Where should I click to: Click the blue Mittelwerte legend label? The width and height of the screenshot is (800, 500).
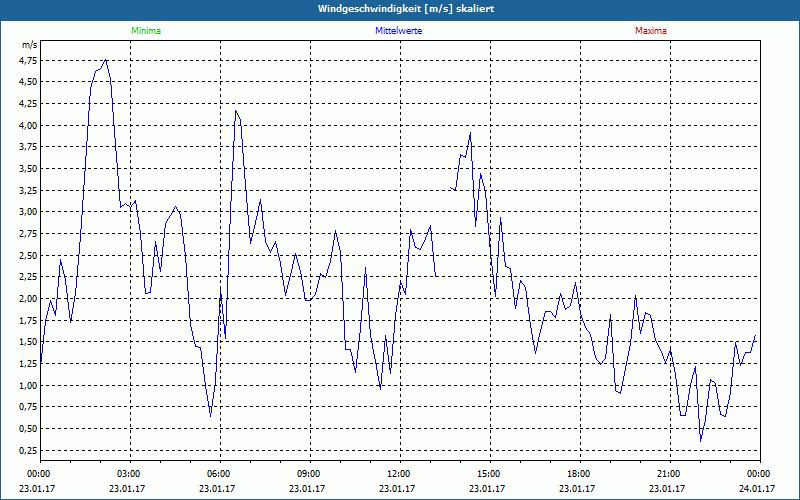coord(398,31)
